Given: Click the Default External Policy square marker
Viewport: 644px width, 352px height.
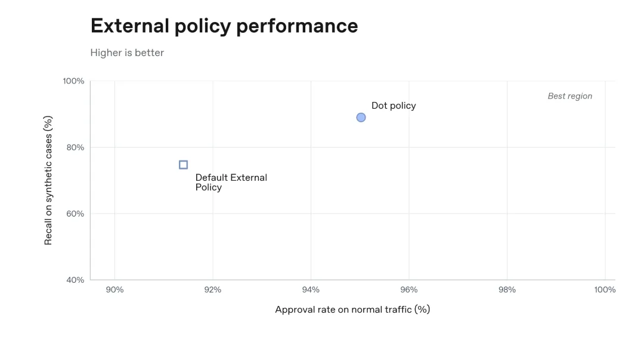Looking at the screenshot, I should (x=184, y=165).
